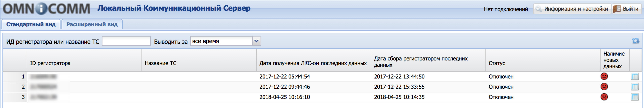Open the table icon in row 1
The height and width of the screenshot is (108, 644).
point(634,77)
